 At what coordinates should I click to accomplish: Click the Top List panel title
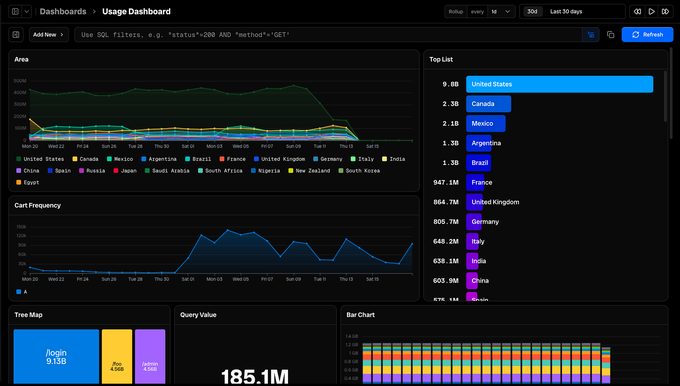pos(441,59)
